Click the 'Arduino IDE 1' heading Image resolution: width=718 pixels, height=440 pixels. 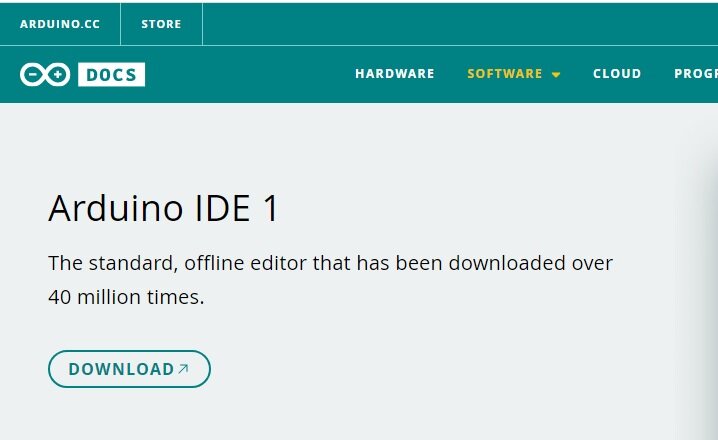[163, 208]
